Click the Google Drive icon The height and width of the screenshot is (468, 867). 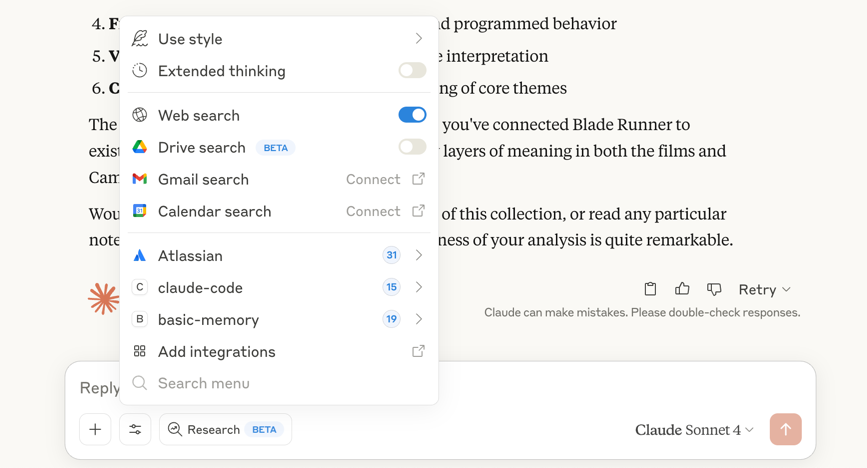[x=140, y=147]
